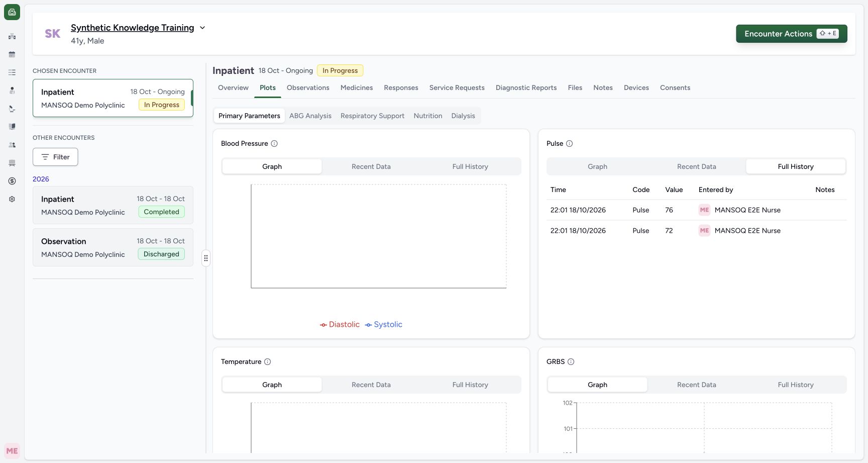Click the Pulse info icon
This screenshot has width=868, height=463.
click(x=569, y=144)
